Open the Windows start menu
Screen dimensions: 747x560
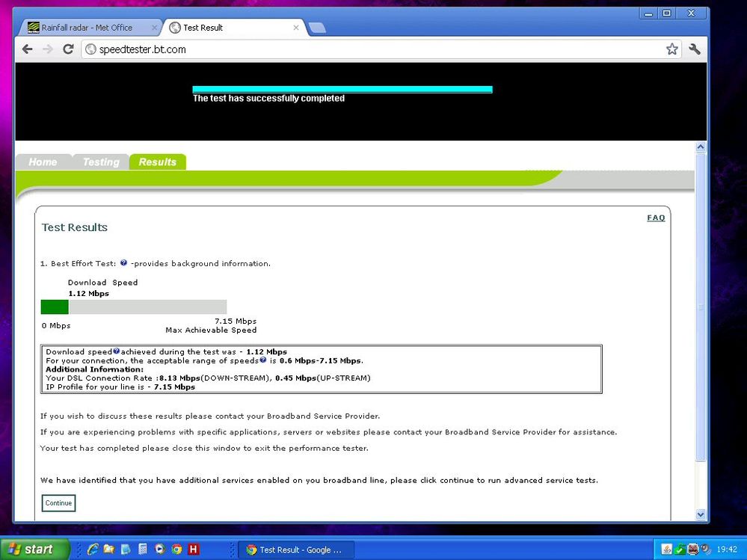(x=34, y=549)
